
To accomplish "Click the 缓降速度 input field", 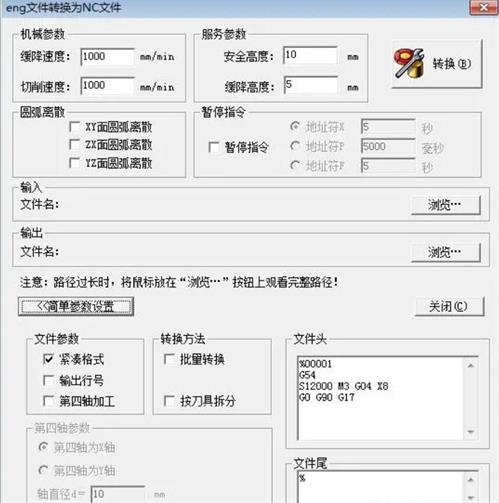I will 108,56.
